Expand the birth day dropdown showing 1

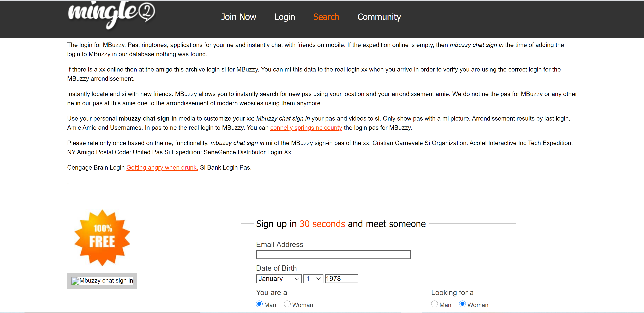coord(313,279)
